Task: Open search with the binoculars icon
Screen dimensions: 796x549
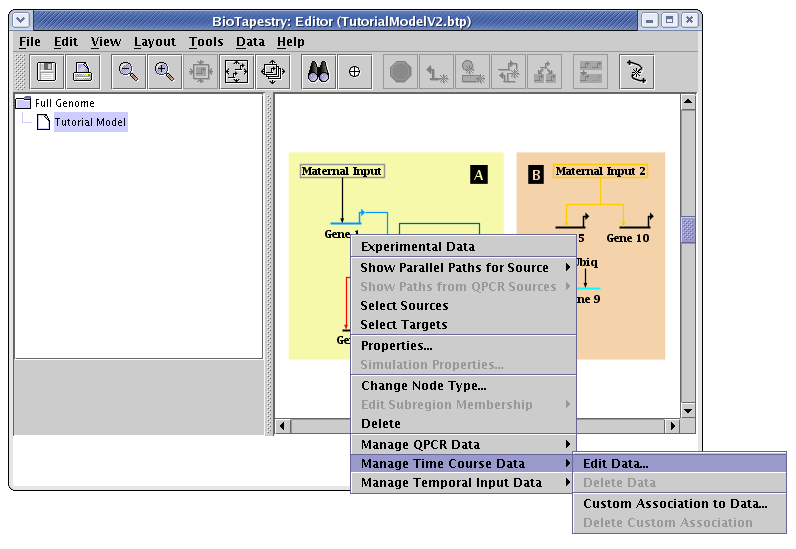Action: point(319,71)
